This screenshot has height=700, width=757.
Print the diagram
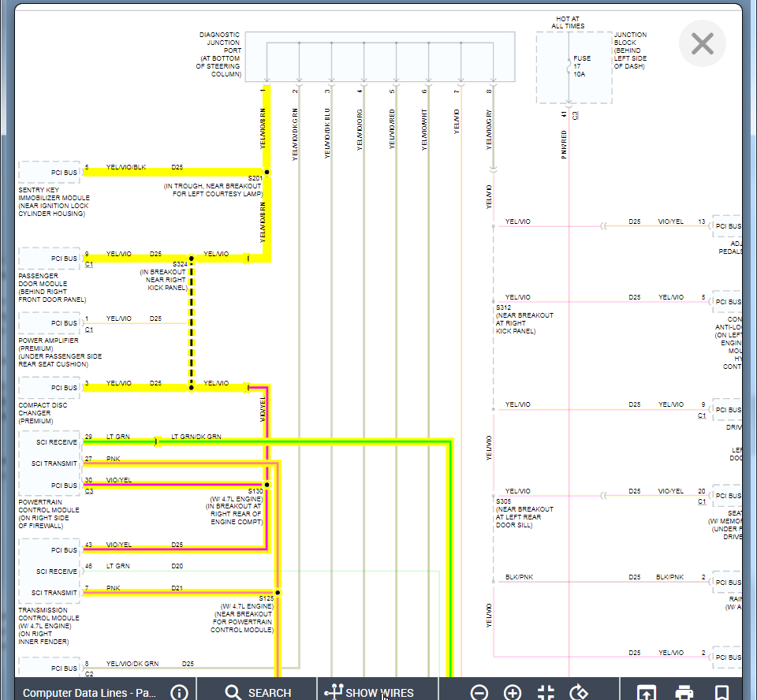pyautogui.click(x=684, y=692)
